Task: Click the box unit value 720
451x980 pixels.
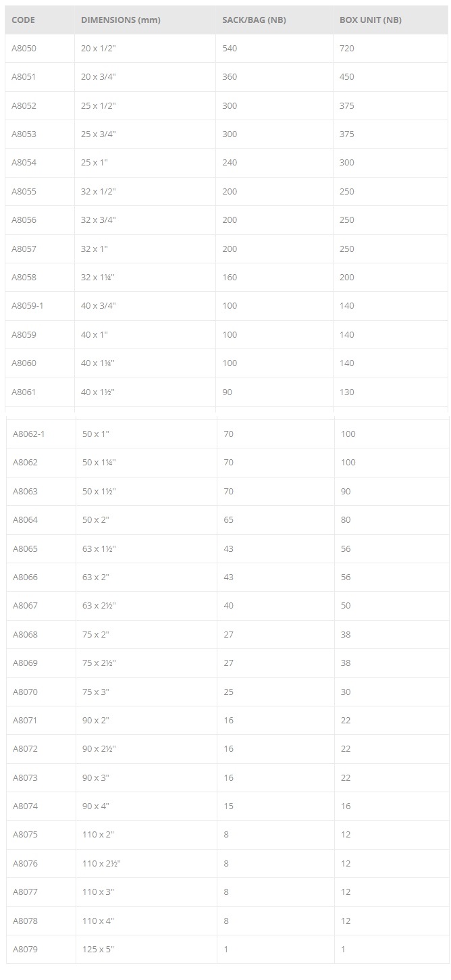Action: (347, 49)
